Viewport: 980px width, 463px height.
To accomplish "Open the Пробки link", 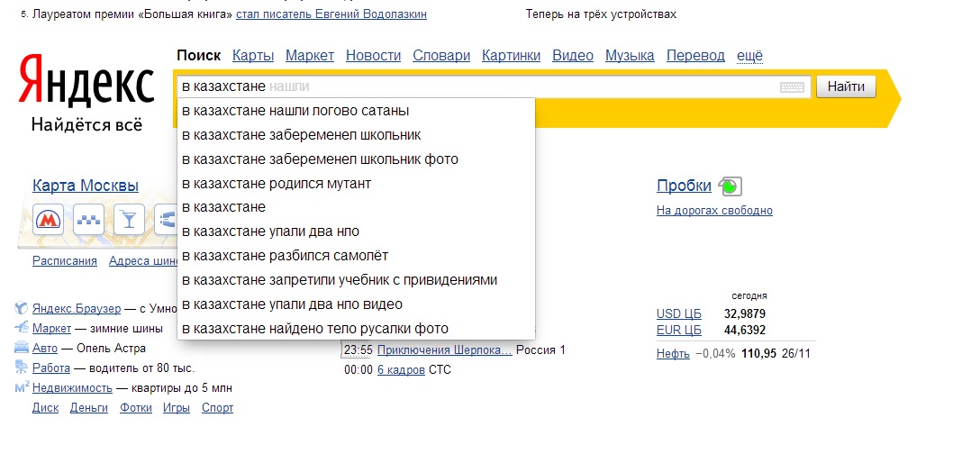I will (x=684, y=186).
